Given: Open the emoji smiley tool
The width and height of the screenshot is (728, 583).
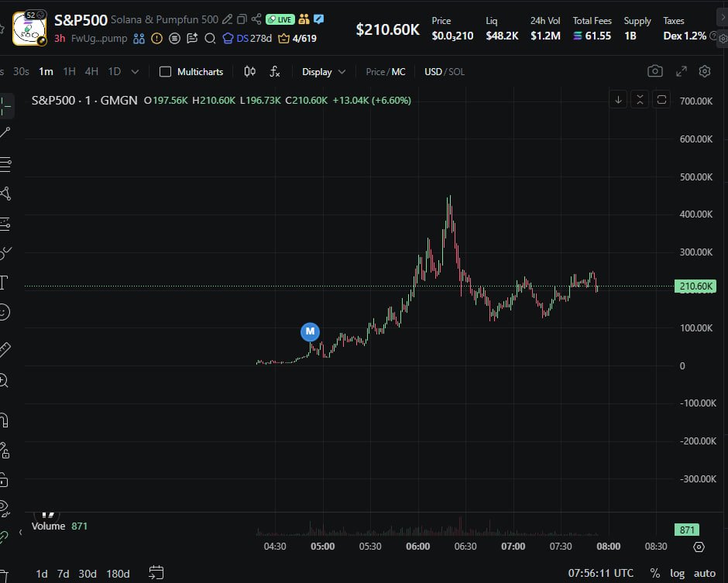Looking at the screenshot, I should click(4, 312).
